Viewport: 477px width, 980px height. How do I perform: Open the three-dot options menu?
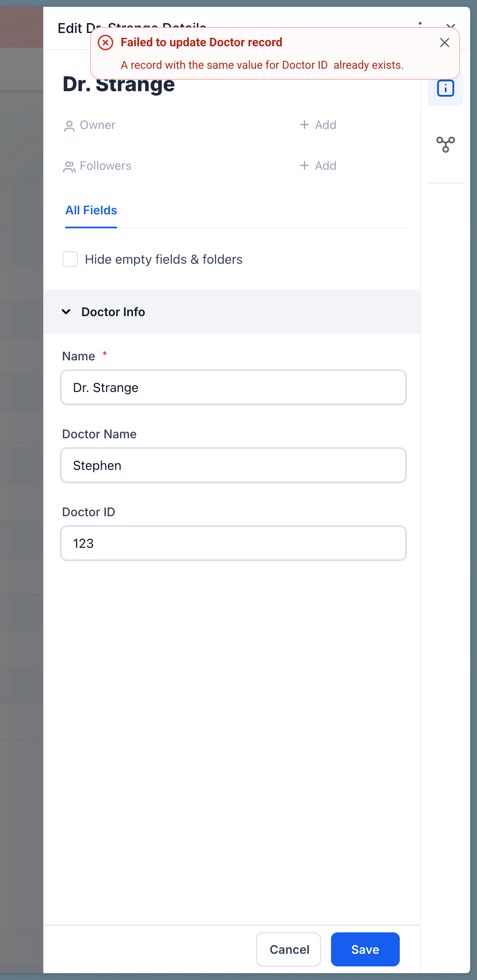click(420, 27)
